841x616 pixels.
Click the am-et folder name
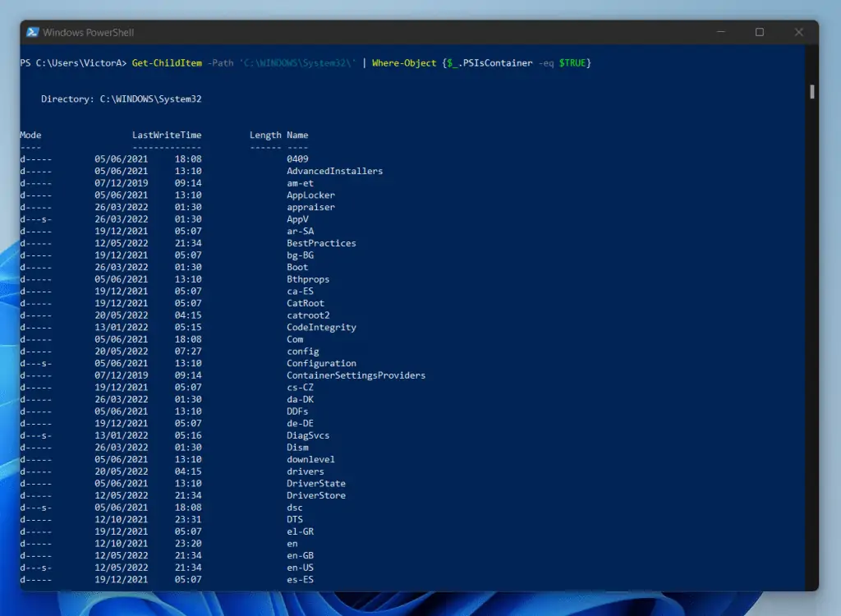300,183
